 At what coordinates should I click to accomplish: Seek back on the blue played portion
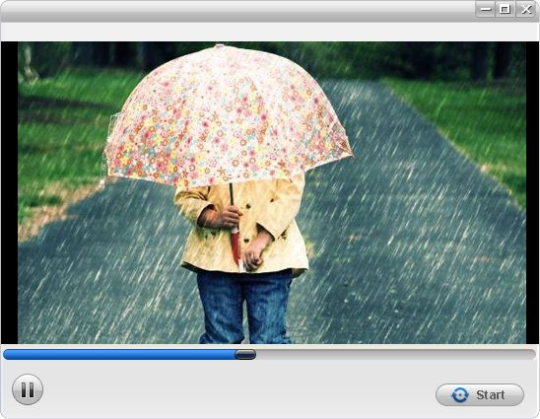point(119,355)
